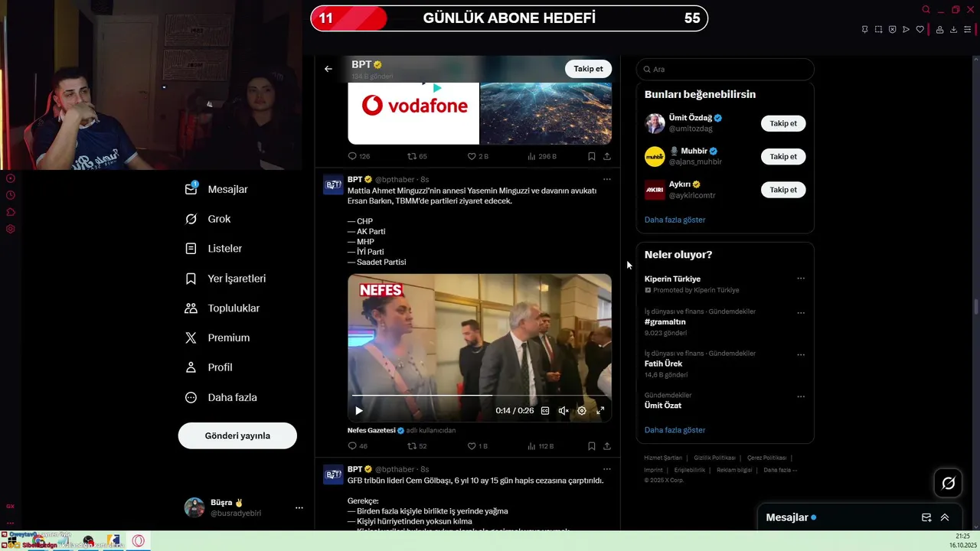Click the pin icon in browser toolbar
This screenshot has width=980, height=551.
click(x=864, y=30)
